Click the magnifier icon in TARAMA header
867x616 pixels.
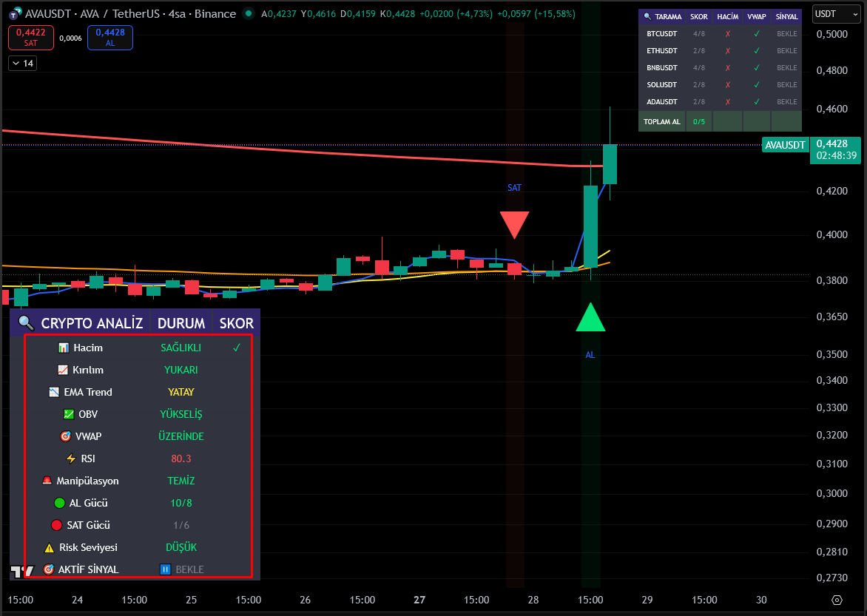click(x=647, y=16)
